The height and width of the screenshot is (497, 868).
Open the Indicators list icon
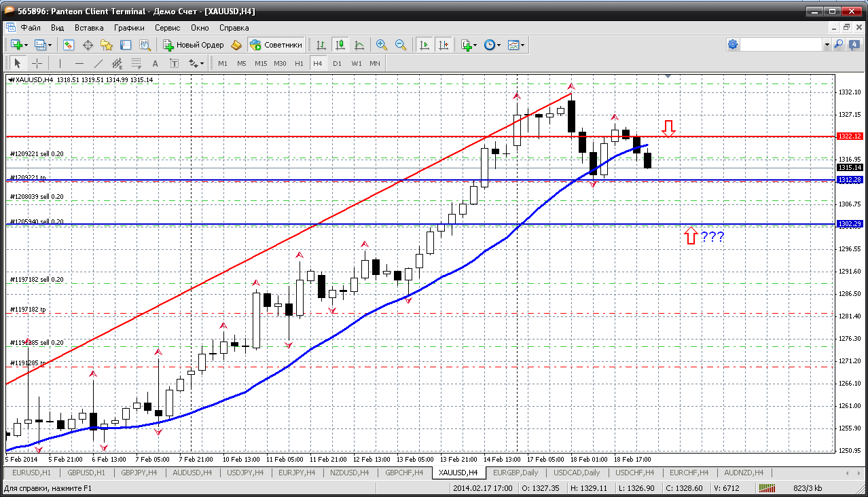pyautogui.click(x=466, y=45)
